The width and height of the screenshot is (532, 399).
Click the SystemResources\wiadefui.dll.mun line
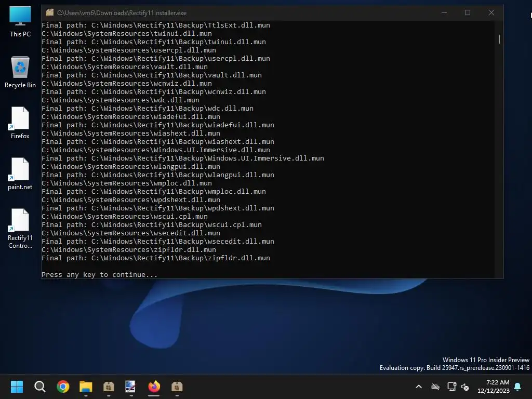130,117
